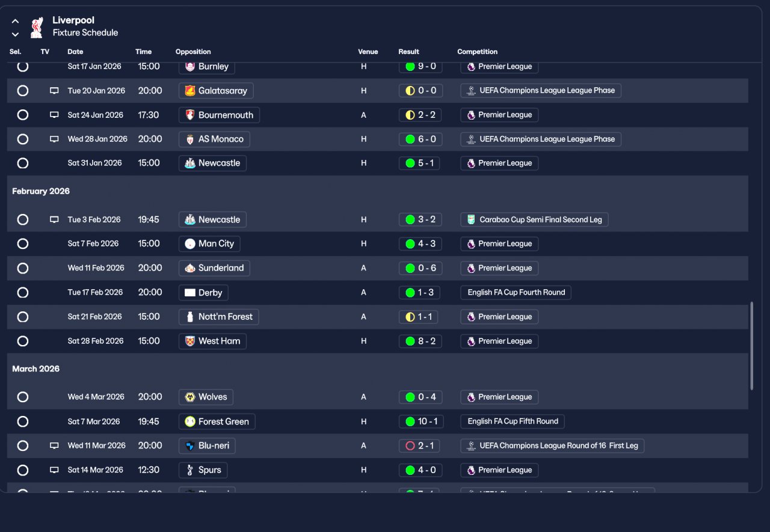Click the Liverpool club crest in the header
This screenshot has width=770, height=532.
(x=36, y=27)
